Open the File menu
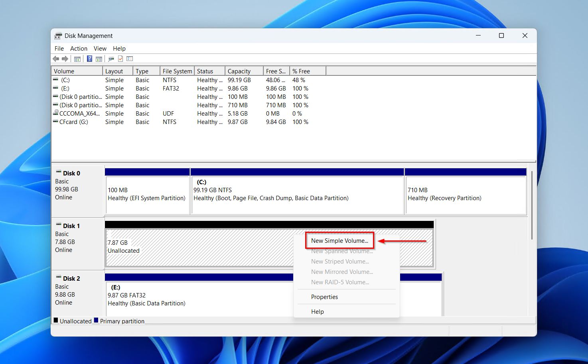 (59, 49)
